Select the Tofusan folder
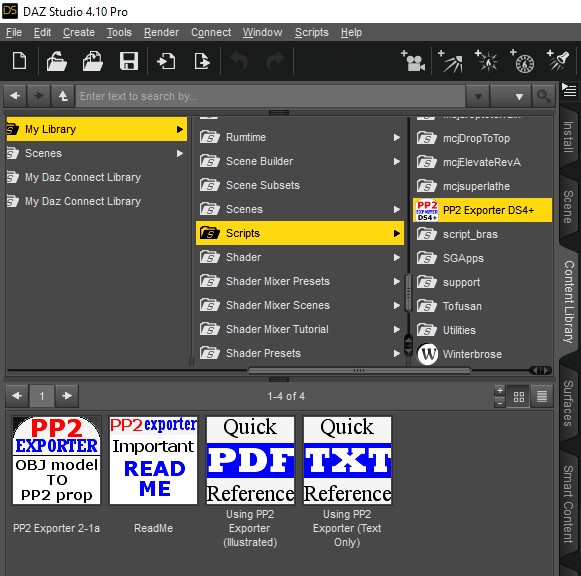Image resolution: width=581 pixels, height=576 pixels. pos(482,306)
